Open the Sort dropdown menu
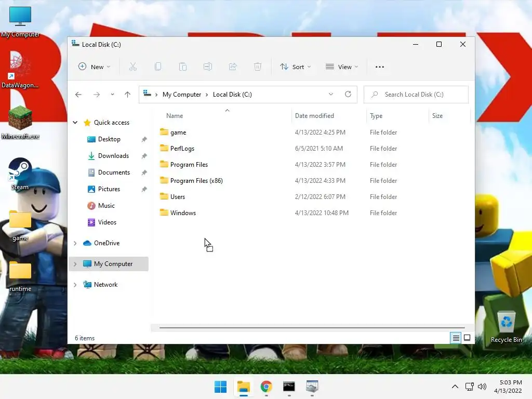The height and width of the screenshot is (399, 532). click(x=295, y=67)
